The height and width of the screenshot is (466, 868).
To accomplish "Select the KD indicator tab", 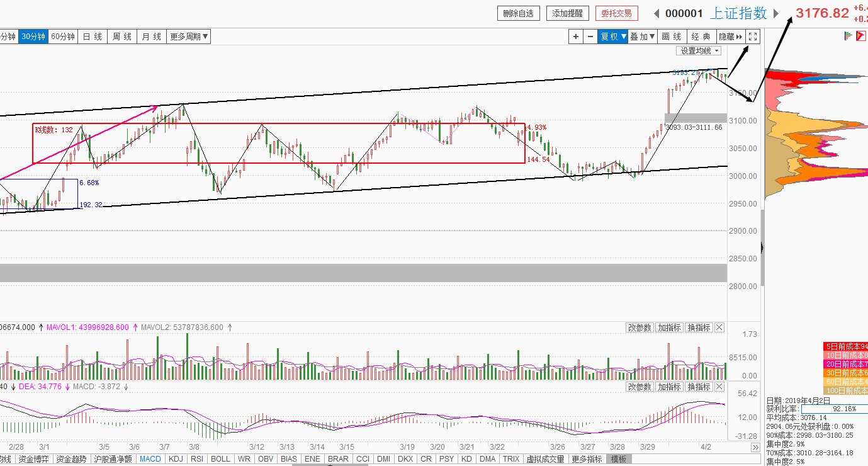I will (x=466, y=459).
